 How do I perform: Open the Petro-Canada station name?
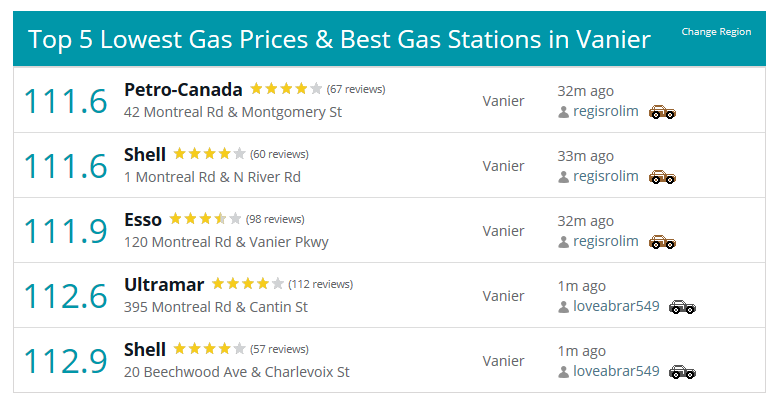coord(183,89)
